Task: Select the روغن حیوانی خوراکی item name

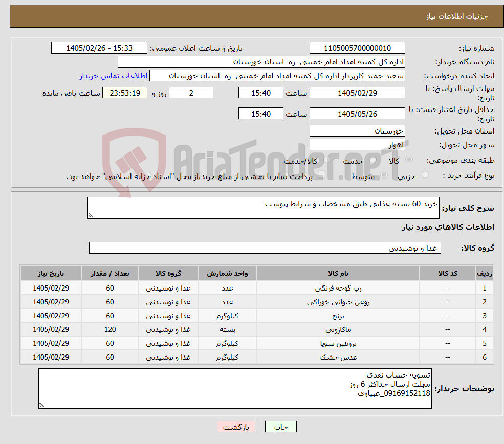Action: point(338,302)
